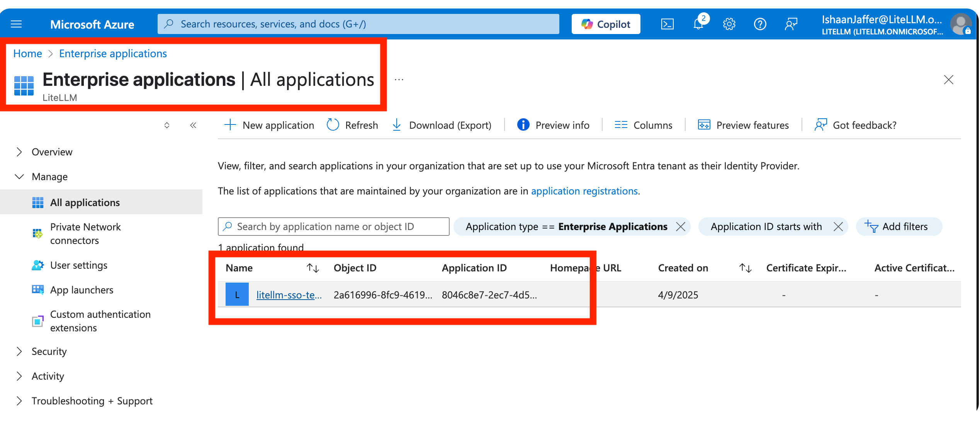The image size is (980, 421).
Task: Click Download (Export) in the toolbar
Action: [442, 125]
